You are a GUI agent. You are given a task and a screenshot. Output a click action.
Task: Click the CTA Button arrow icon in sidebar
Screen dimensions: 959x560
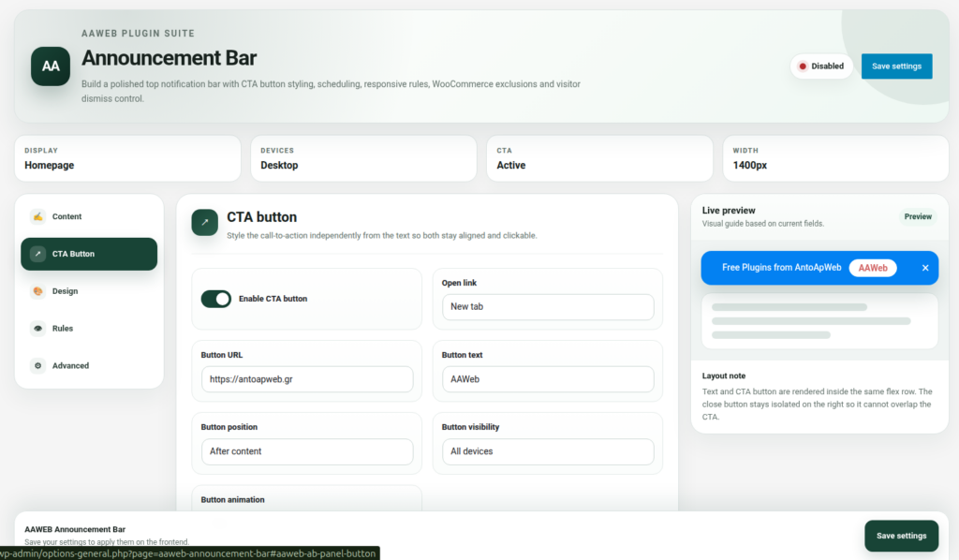pyautogui.click(x=37, y=254)
